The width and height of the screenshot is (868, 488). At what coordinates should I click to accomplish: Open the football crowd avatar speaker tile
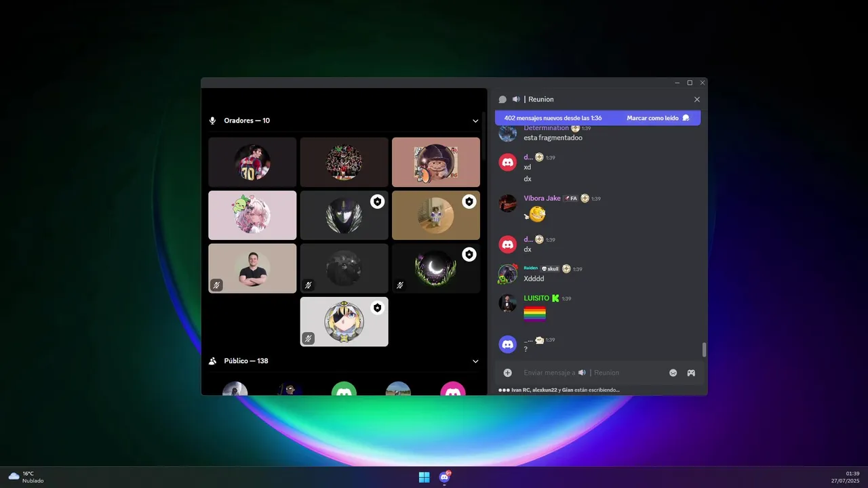344,162
